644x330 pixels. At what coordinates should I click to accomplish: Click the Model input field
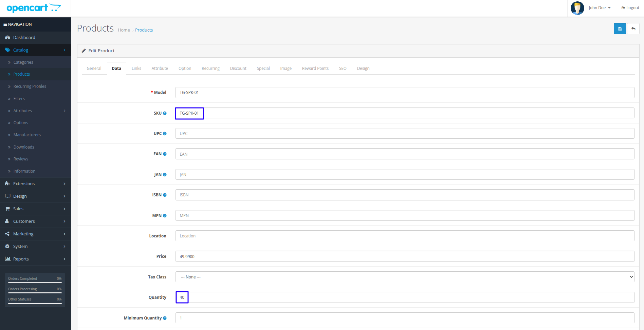[x=405, y=92]
